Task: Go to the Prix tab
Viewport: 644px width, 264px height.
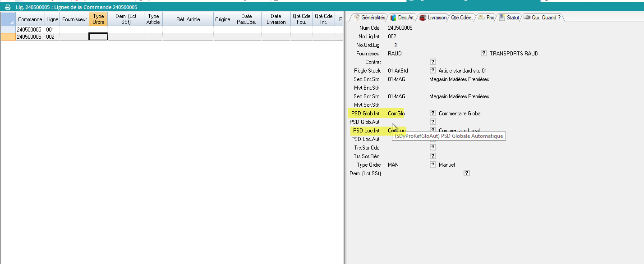Action: tap(487, 18)
